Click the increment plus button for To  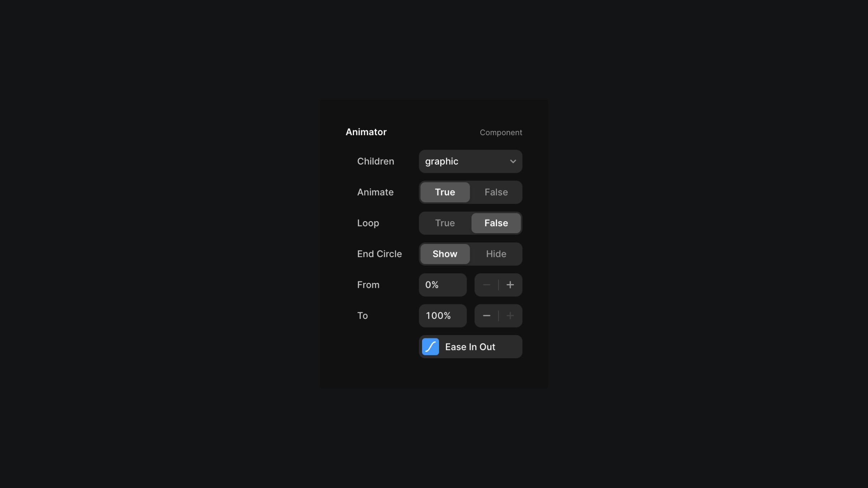(510, 315)
